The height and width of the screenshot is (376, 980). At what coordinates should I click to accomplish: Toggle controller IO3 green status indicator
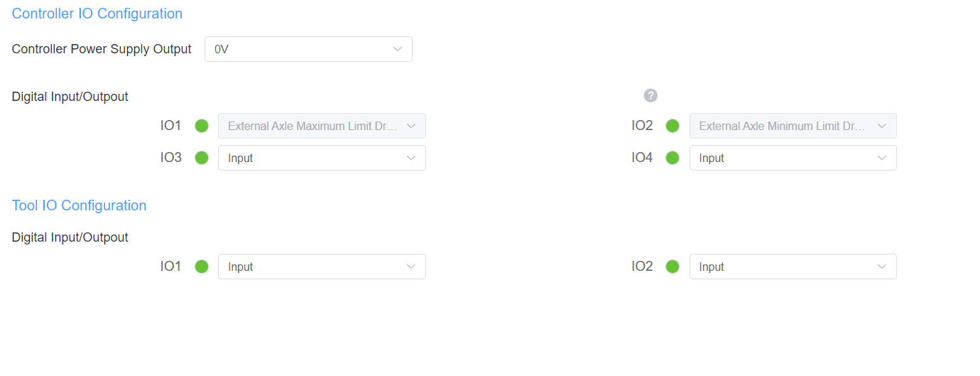point(202,158)
